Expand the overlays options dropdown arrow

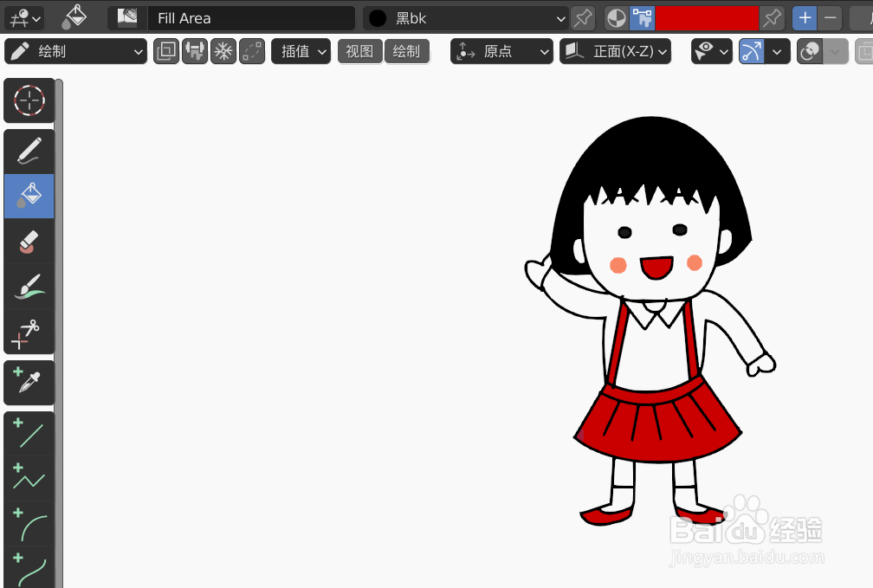pos(835,51)
